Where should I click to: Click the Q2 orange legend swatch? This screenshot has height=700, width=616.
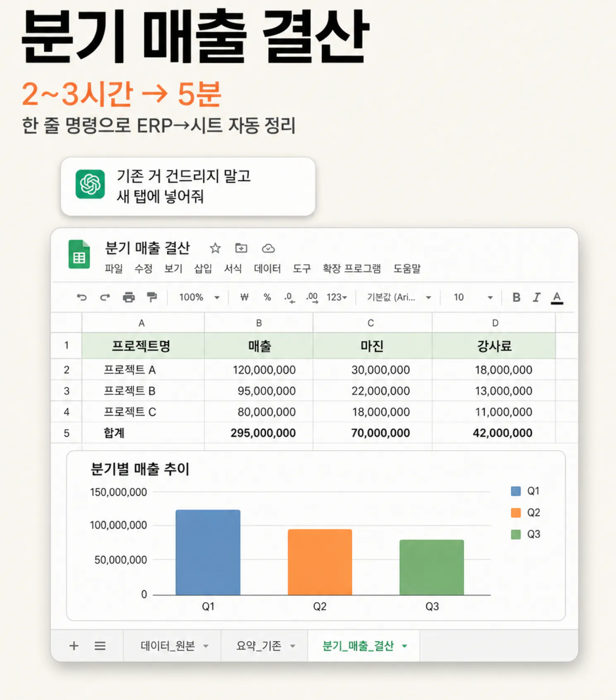pos(516,513)
